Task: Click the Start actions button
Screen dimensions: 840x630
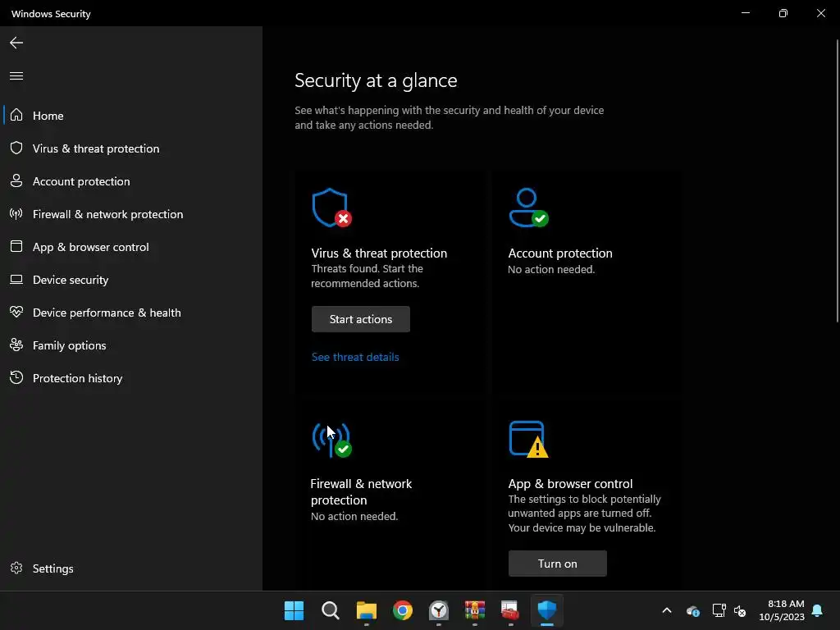Action: point(361,319)
